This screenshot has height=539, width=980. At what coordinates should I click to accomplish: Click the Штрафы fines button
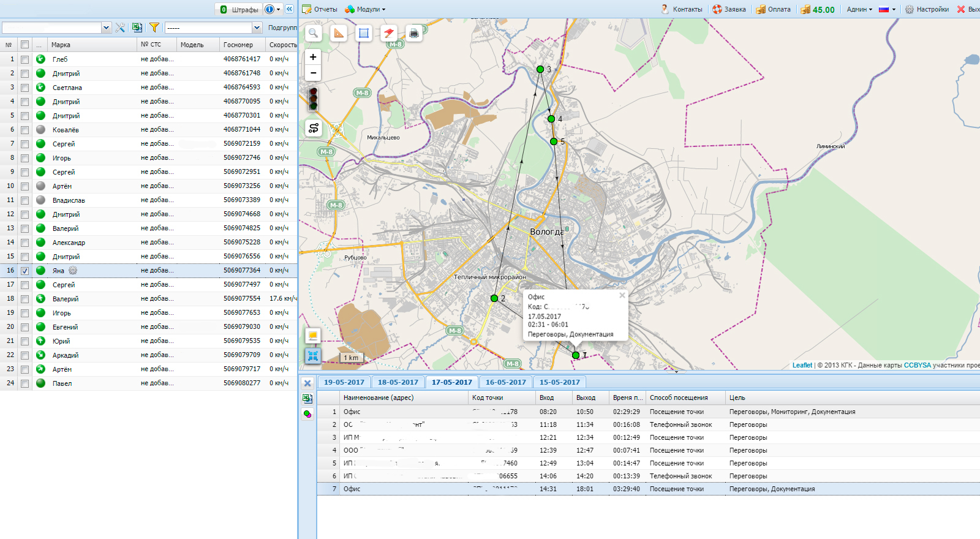[239, 9]
